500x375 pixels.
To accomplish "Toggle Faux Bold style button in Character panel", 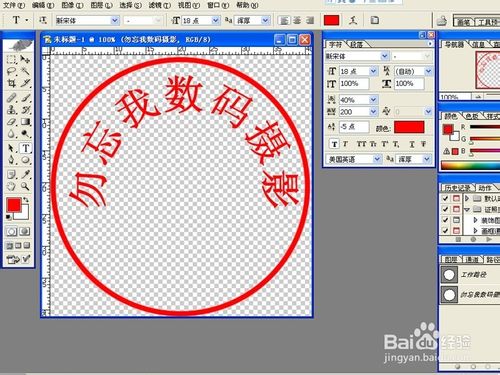I will [x=334, y=144].
